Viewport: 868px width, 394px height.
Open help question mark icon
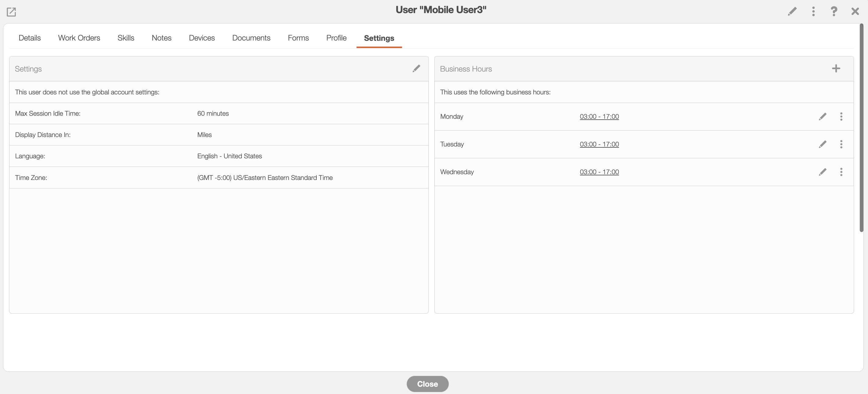(x=834, y=11)
